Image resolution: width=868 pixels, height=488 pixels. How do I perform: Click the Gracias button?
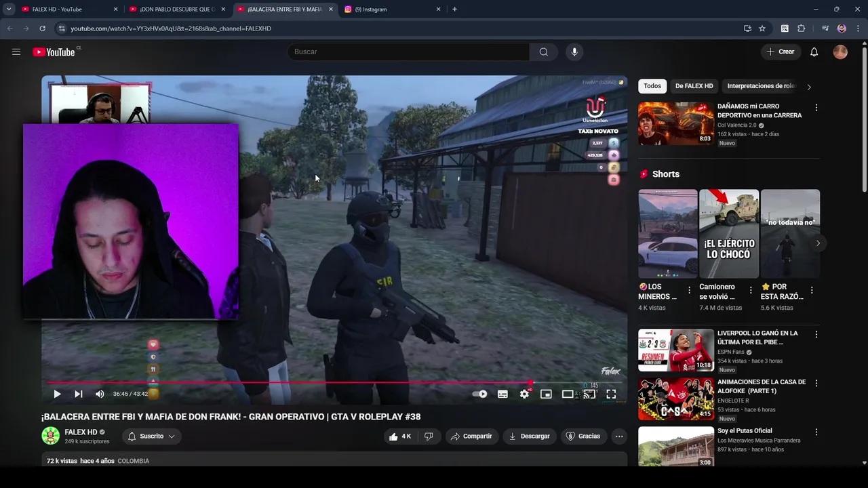[x=583, y=436]
